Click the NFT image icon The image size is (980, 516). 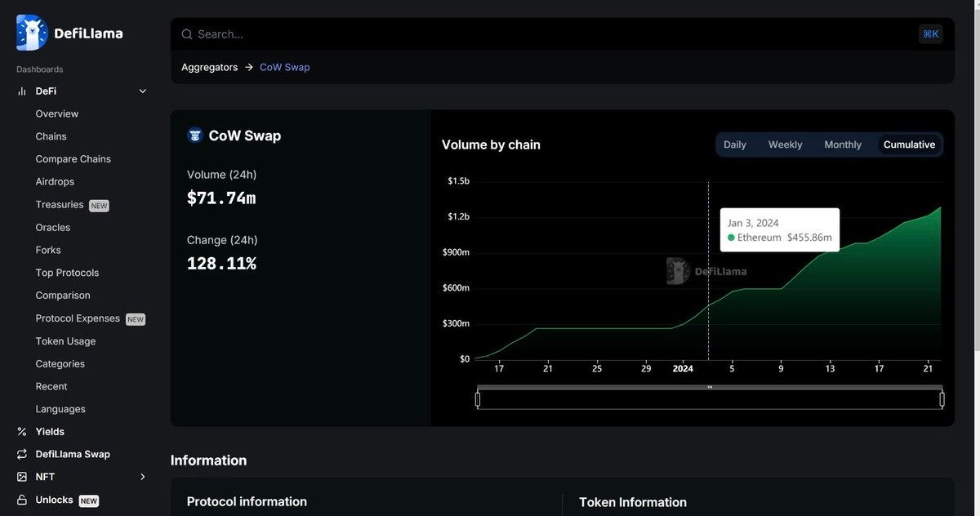pyautogui.click(x=22, y=477)
